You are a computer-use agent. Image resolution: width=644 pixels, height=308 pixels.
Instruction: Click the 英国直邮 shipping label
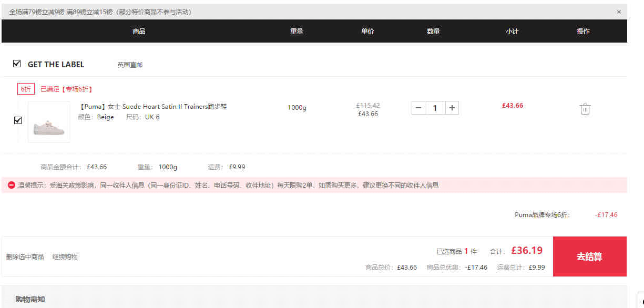[130, 65]
